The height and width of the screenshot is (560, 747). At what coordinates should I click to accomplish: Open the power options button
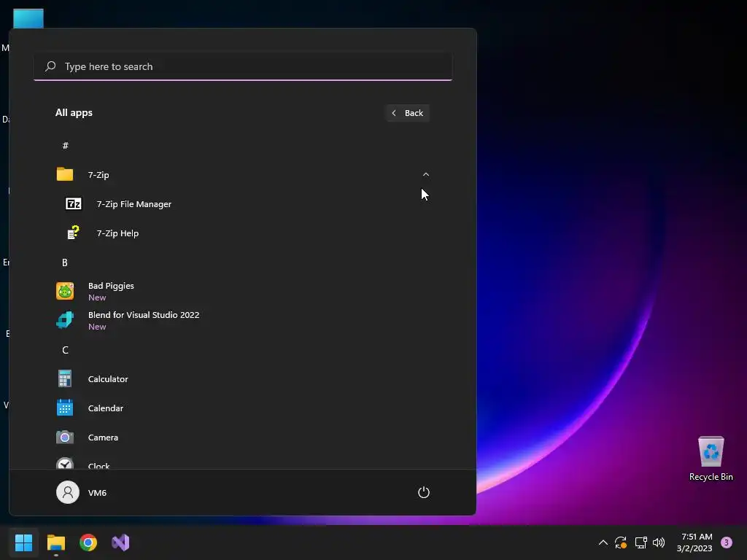pyautogui.click(x=424, y=492)
